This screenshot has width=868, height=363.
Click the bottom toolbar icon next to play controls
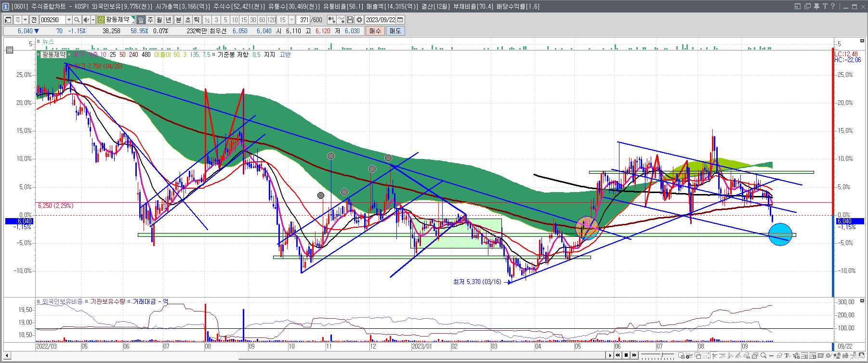pyautogui.click(x=681, y=356)
